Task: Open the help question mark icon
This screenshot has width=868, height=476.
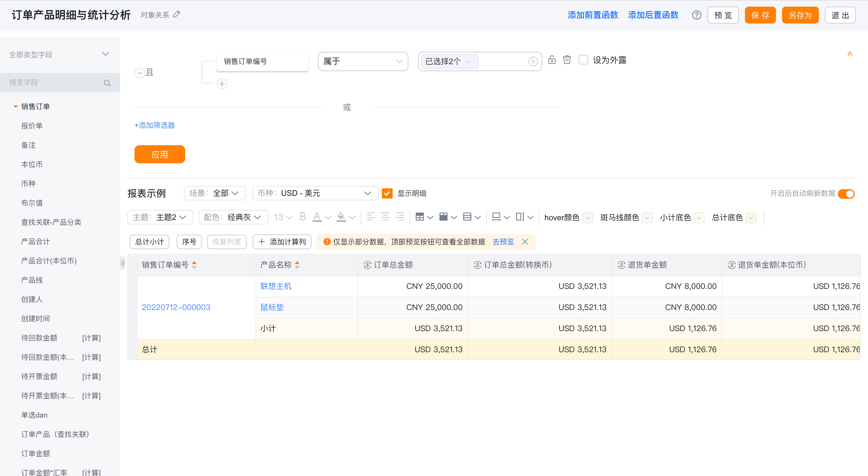Action: [696, 15]
